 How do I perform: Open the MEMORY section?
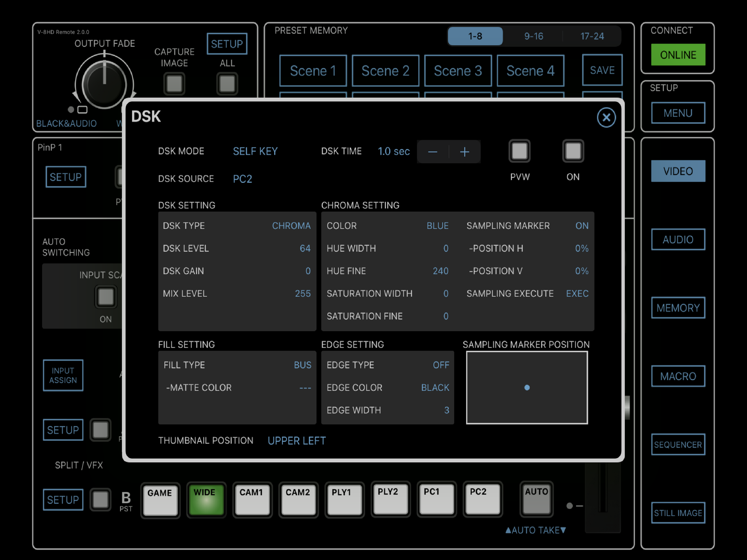(678, 308)
